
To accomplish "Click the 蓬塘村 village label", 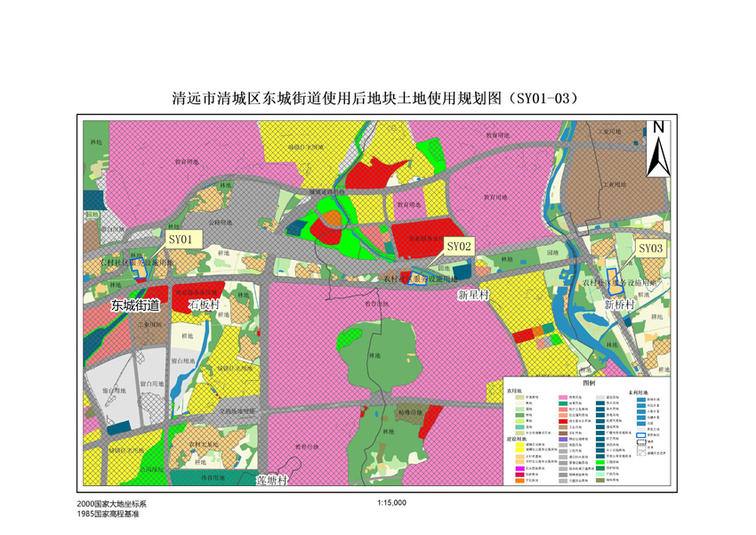I will pos(272,481).
